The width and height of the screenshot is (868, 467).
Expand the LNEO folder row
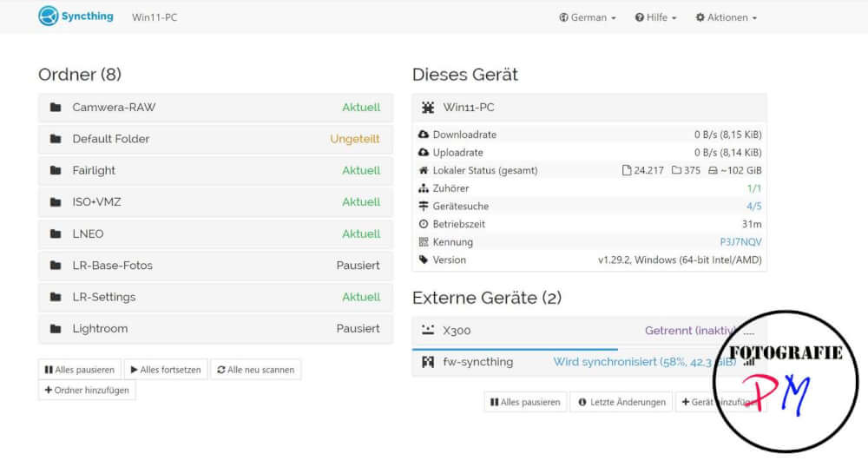point(216,234)
